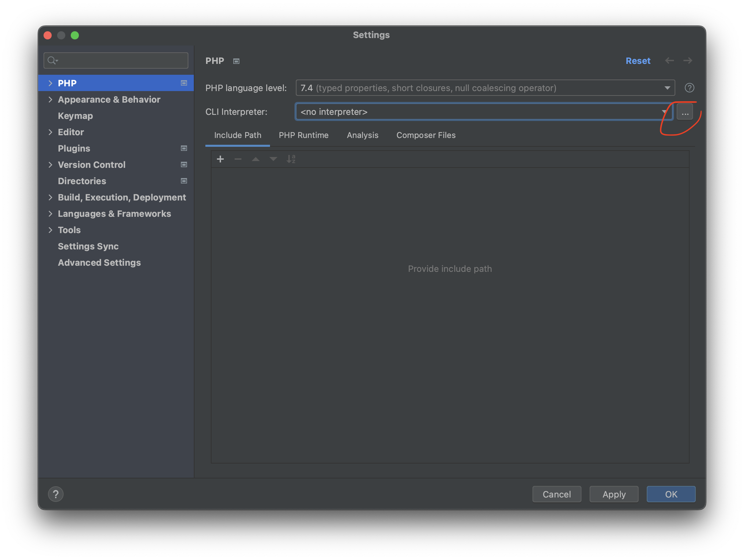
Task: Open the circled browse button for CLI interpreters
Action: tap(685, 112)
